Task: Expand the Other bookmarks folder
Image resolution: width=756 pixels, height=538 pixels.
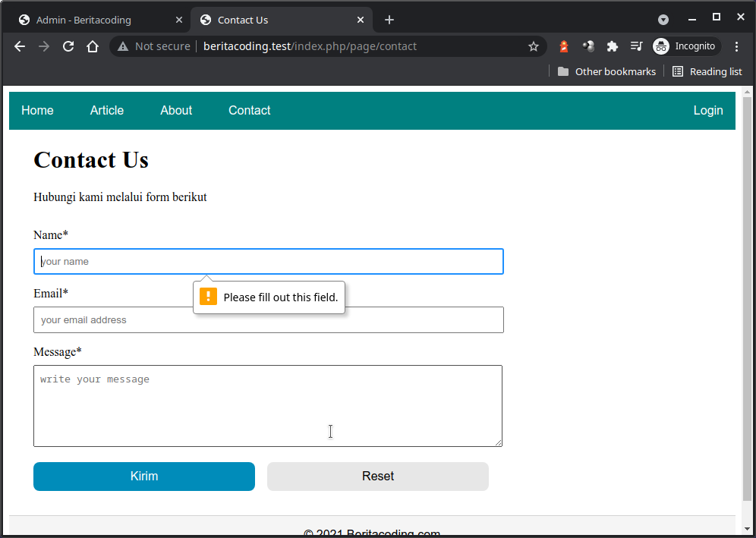Action: tap(606, 71)
